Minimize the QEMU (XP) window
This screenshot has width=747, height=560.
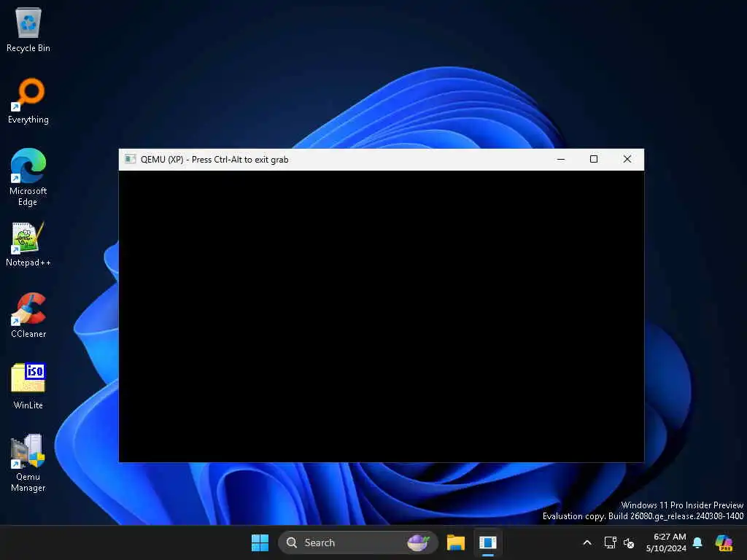561,159
